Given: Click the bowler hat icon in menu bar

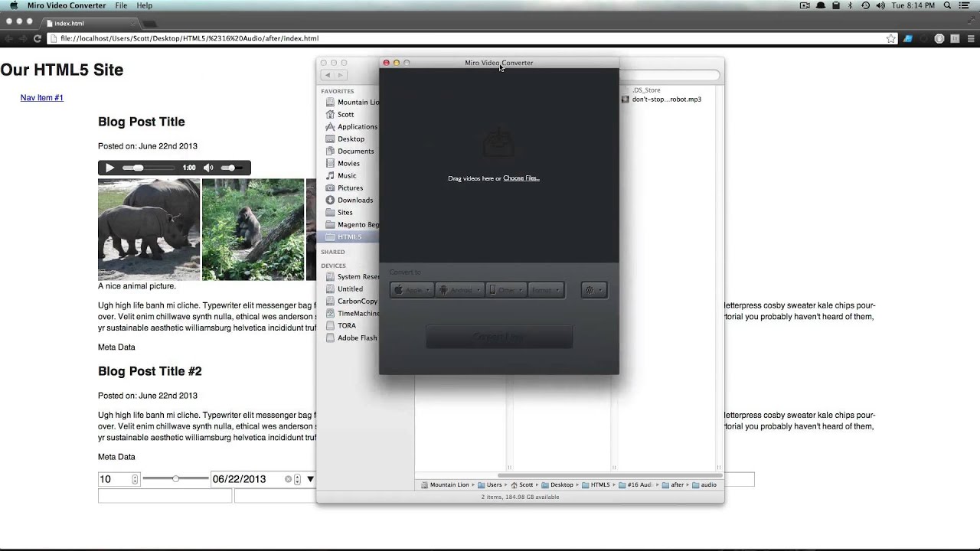Looking at the screenshot, I should (821, 5).
